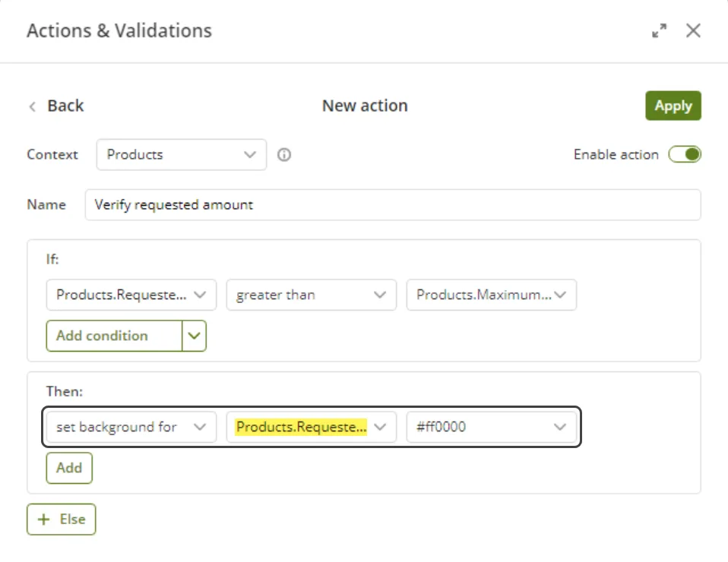728x562 pixels.
Task: Click the 'New action' title text
Action: pos(365,106)
